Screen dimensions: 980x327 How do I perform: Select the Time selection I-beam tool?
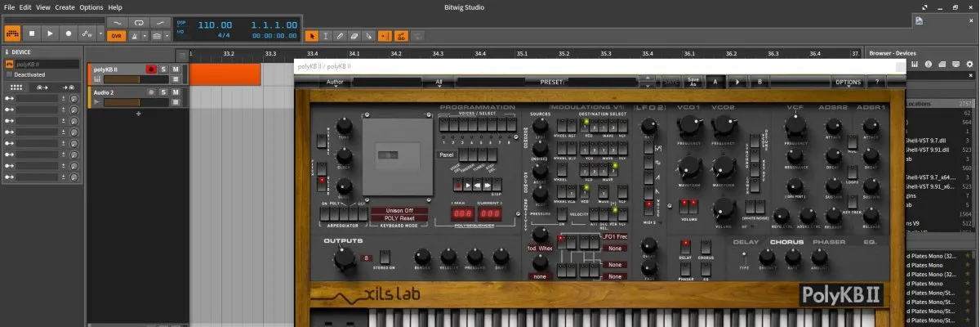(326, 36)
